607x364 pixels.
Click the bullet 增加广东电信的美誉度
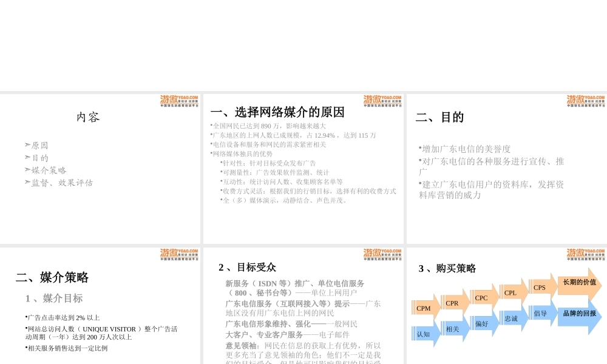[464, 149]
